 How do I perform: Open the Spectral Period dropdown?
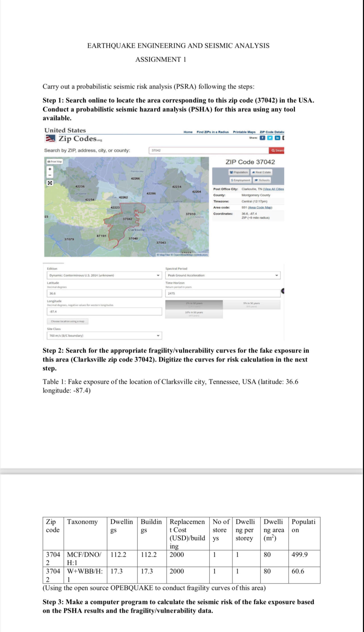[223, 275]
